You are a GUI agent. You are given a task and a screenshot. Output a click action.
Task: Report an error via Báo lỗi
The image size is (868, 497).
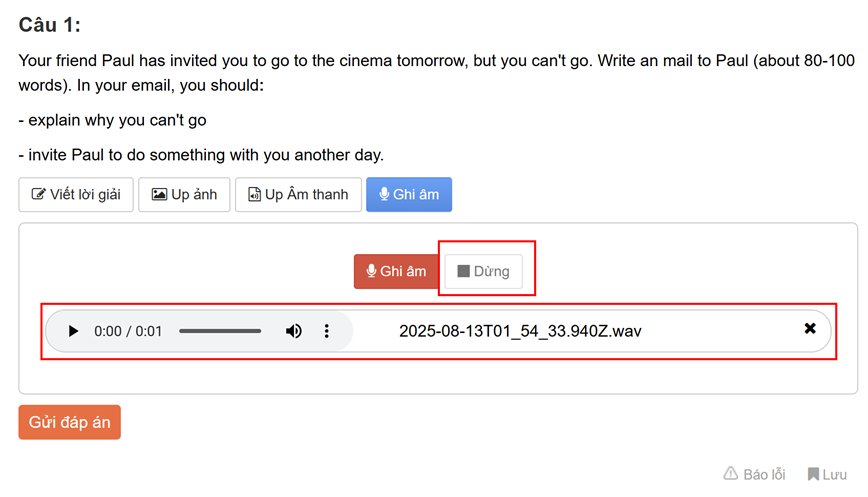(x=754, y=474)
